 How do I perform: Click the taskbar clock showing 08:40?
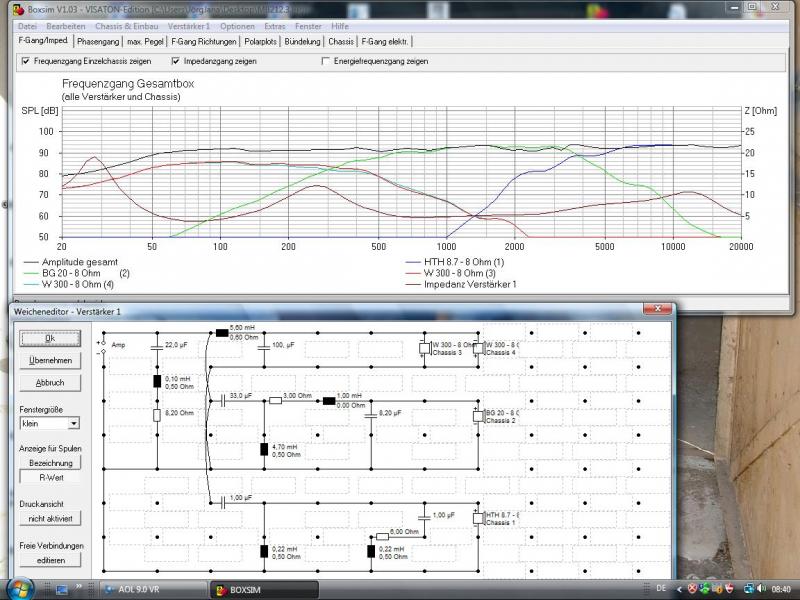pos(781,589)
